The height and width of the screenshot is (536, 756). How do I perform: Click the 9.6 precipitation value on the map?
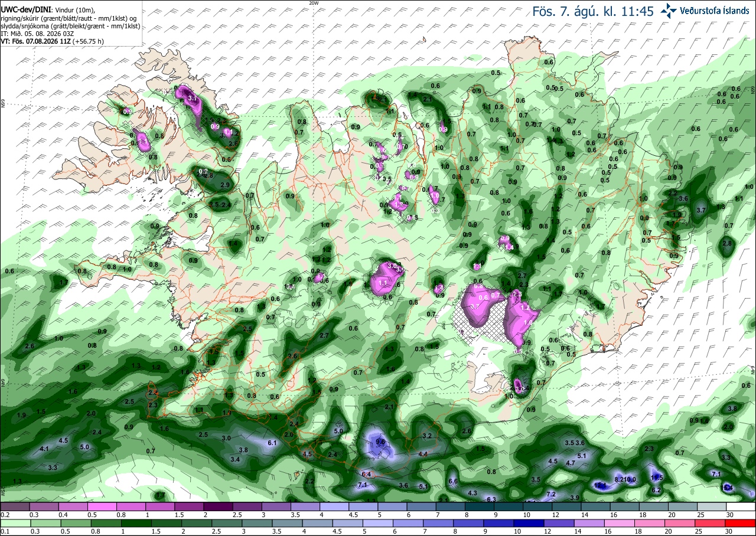pos(380,441)
